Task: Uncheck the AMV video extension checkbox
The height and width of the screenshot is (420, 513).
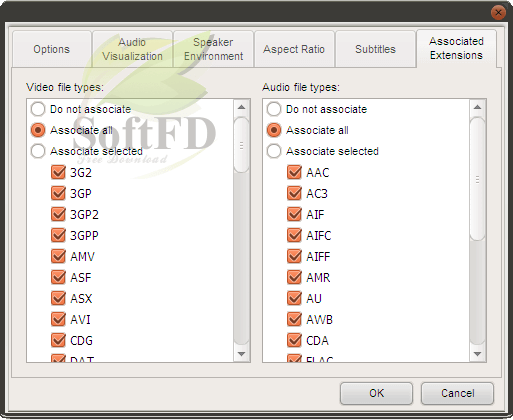Action: (58, 256)
